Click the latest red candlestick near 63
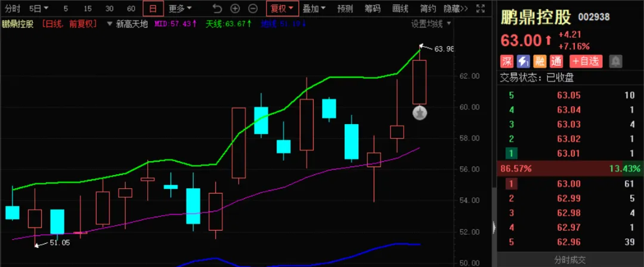644x267 pixels. (x=419, y=82)
